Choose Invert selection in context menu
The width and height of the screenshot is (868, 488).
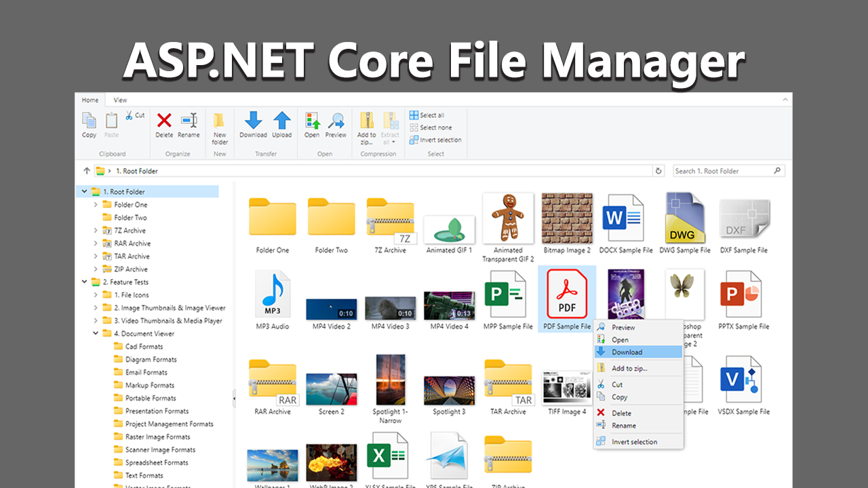[x=638, y=442]
